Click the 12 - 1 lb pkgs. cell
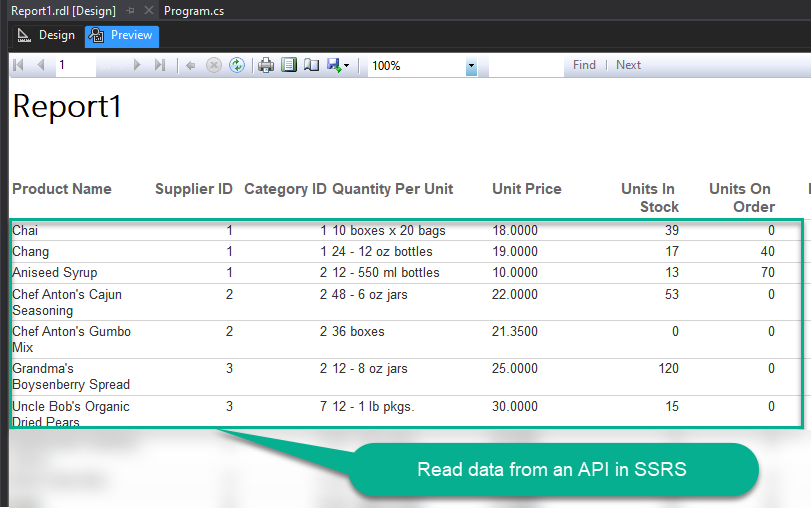Screen dimensions: 811x508 coord(373,407)
